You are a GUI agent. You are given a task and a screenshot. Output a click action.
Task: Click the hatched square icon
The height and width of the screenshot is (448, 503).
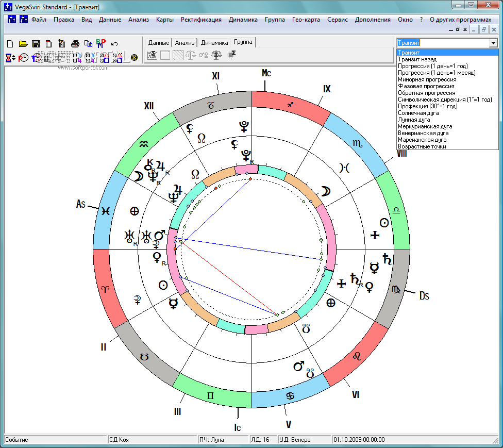point(178,55)
